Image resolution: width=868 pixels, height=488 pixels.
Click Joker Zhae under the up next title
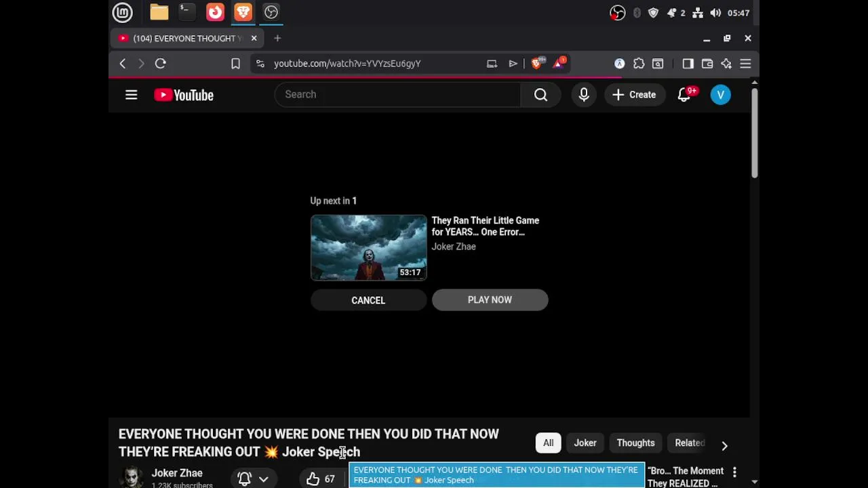[454, 247]
